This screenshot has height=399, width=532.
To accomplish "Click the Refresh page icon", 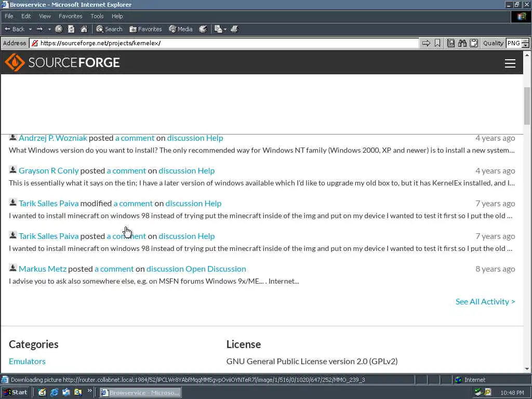I will (71, 29).
